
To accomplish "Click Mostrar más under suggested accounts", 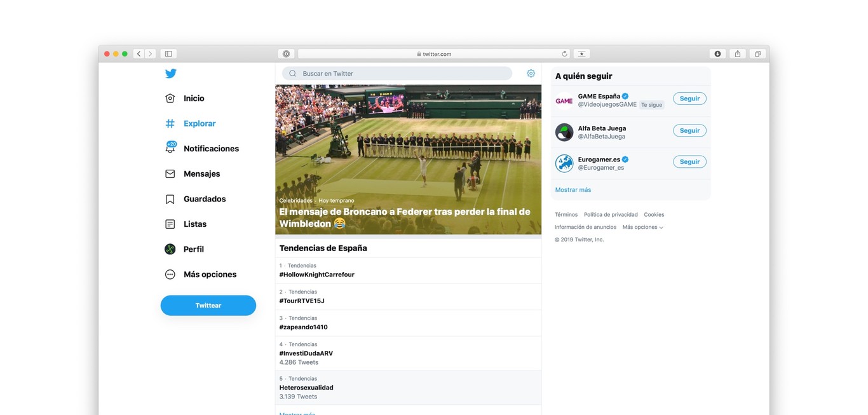I will coord(572,189).
